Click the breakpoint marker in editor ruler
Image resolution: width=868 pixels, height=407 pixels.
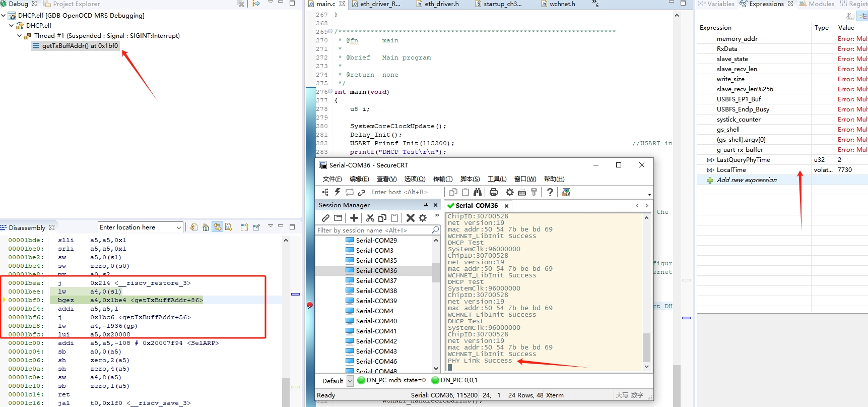click(x=310, y=305)
